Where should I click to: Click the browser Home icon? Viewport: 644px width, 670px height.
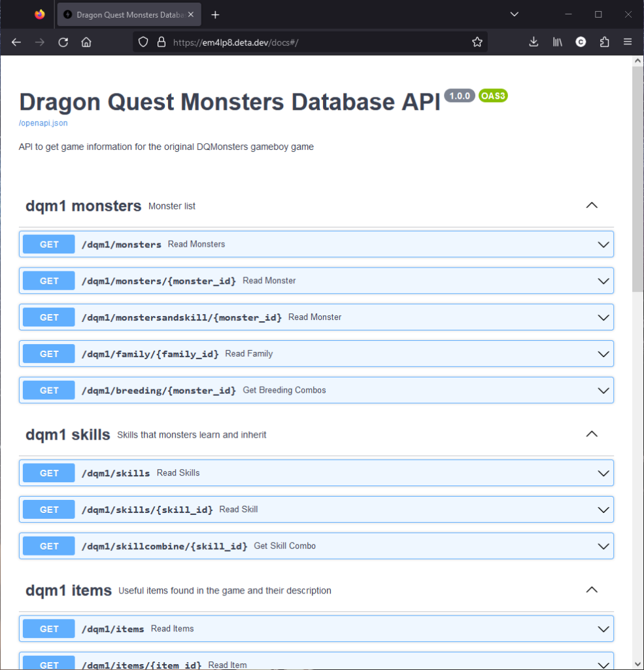point(86,41)
